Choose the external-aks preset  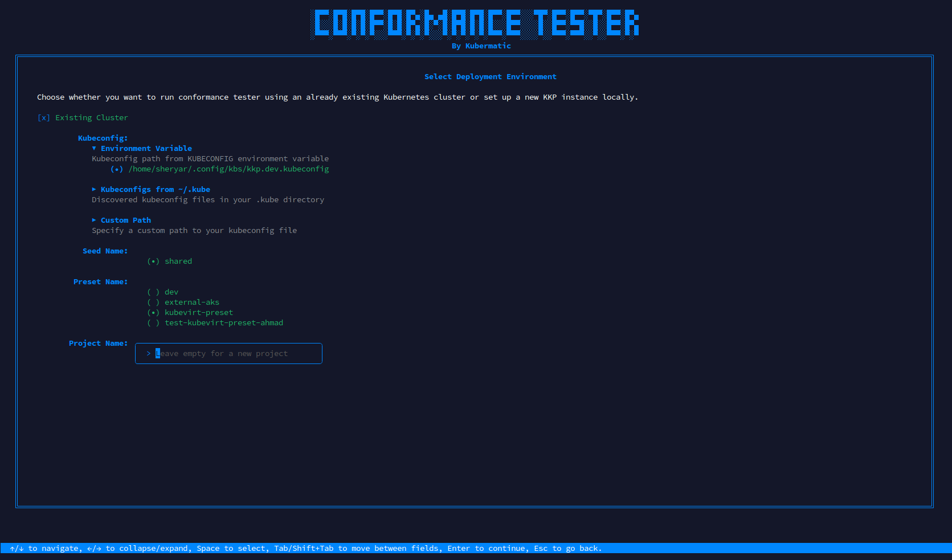pyautogui.click(x=153, y=303)
